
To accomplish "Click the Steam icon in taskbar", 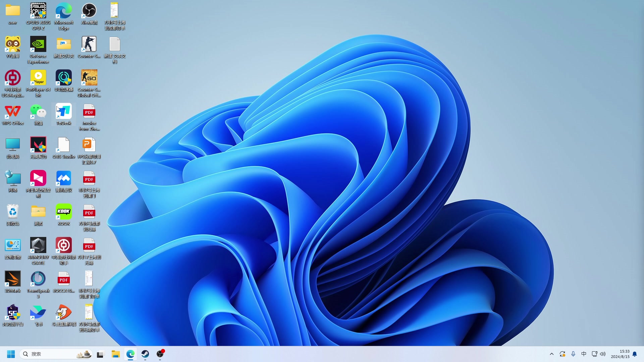I will [145, 354].
